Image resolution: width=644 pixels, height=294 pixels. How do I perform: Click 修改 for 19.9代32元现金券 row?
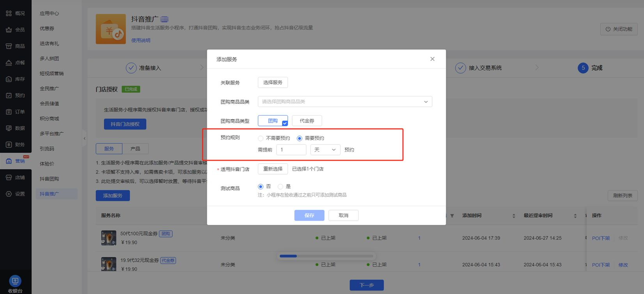click(623, 265)
